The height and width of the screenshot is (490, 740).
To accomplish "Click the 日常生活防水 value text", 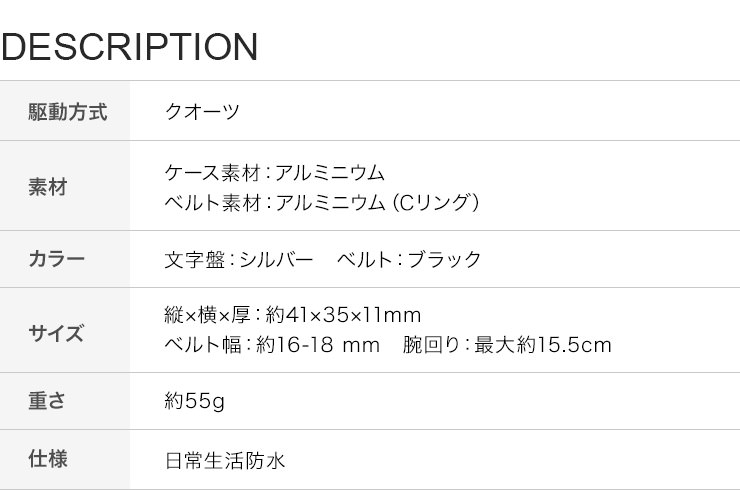I will 225,460.
